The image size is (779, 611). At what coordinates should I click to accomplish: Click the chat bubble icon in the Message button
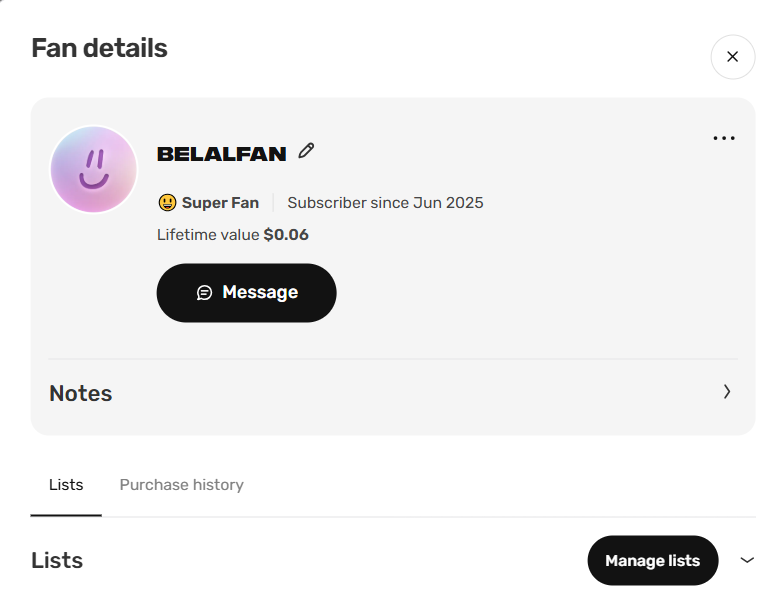coord(204,293)
